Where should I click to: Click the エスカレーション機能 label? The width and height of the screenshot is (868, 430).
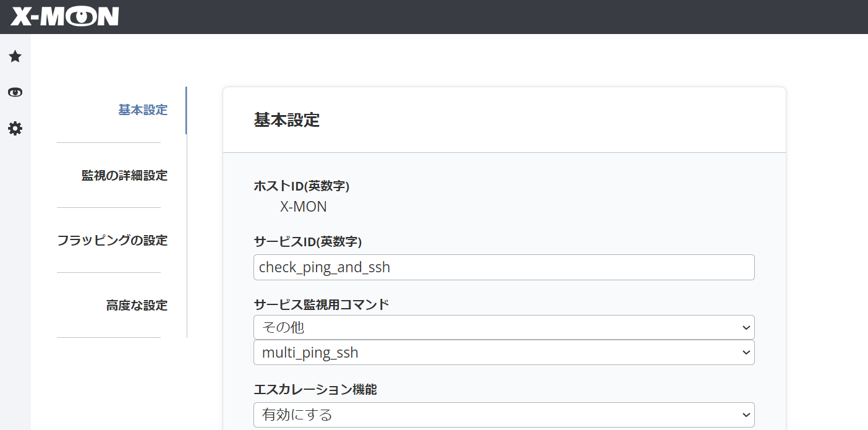pyautogui.click(x=315, y=389)
